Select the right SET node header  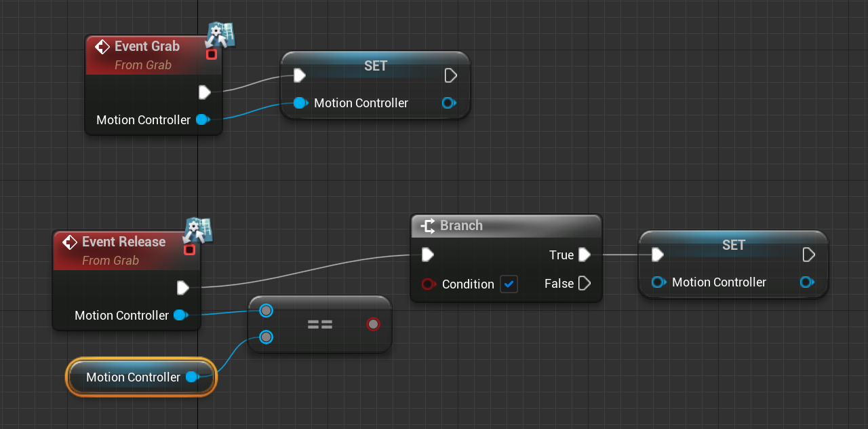point(734,245)
